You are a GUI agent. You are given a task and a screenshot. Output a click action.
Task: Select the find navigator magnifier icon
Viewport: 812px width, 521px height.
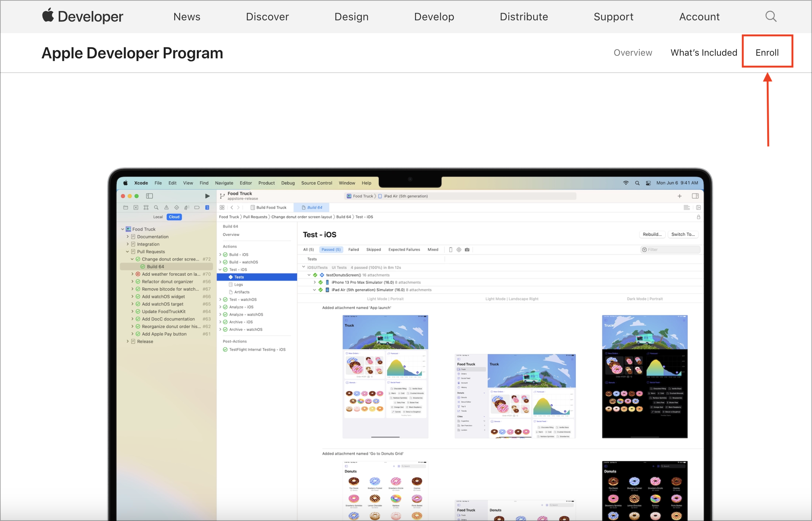(x=156, y=207)
